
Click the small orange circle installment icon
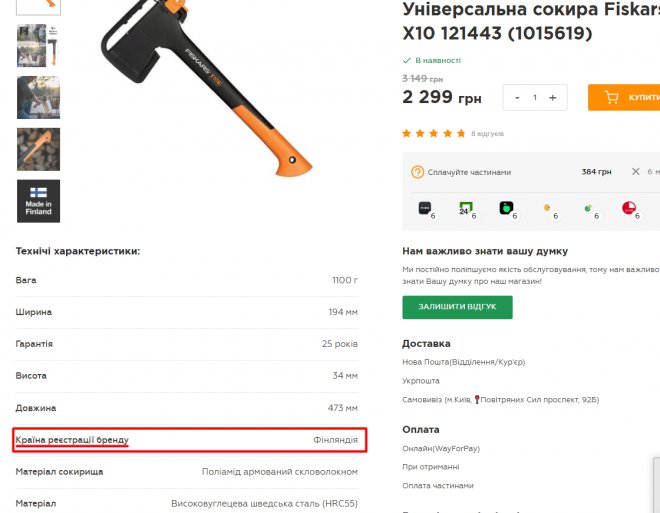[x=547, y=209]
